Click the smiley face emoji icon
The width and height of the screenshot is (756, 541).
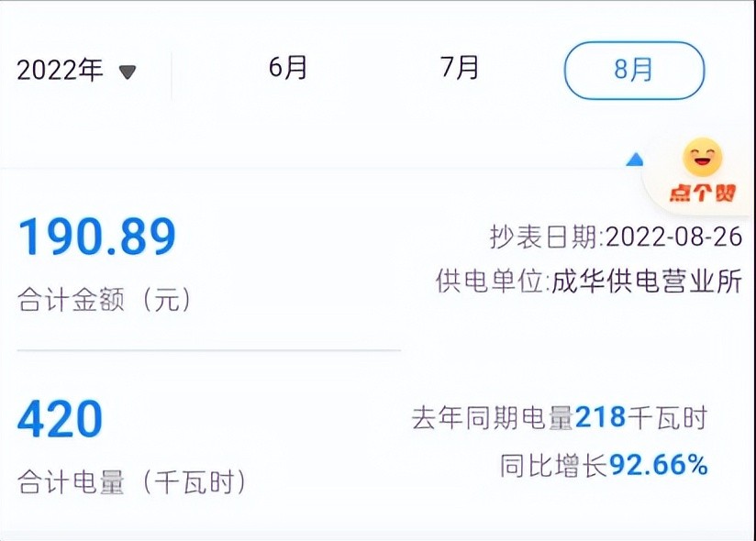(x=702, y=158)
